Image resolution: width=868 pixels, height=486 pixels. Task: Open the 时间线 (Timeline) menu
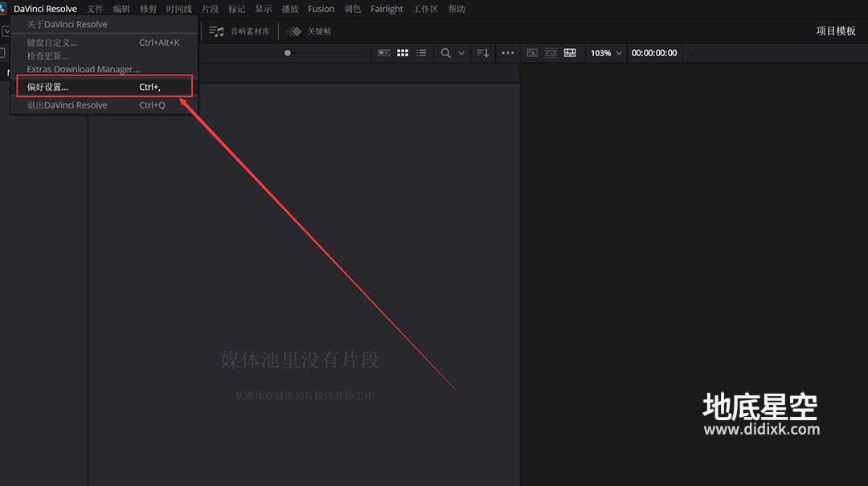point(178,9)
